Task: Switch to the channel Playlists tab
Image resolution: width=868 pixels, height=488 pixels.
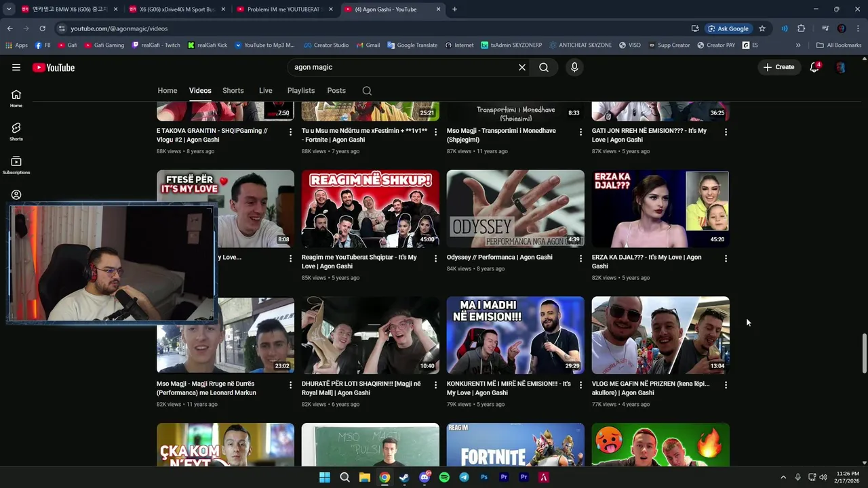Action: (x=301, y=91)
